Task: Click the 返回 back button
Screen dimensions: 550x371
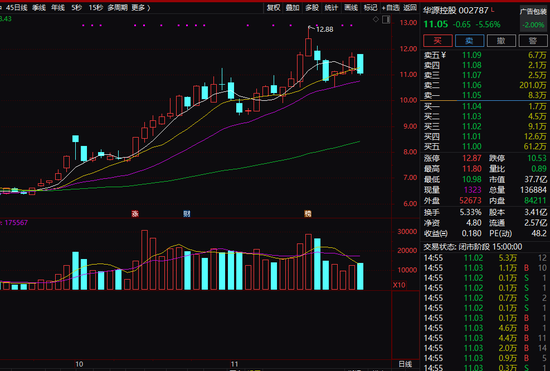Action: (410, 7)
